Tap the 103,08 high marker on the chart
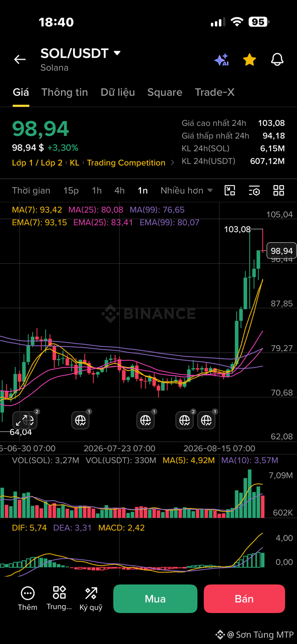This screenshot has width=297, height=644. 237,229
